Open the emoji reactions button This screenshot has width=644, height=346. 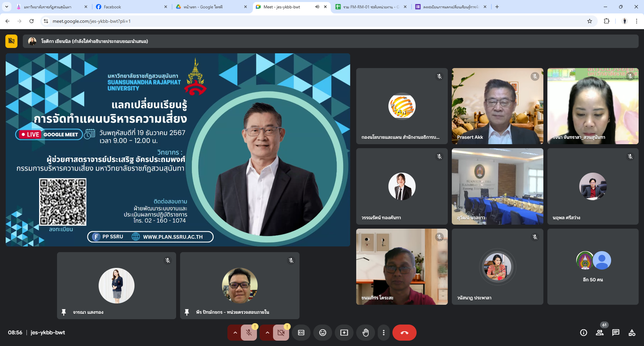tap(322, 333)
